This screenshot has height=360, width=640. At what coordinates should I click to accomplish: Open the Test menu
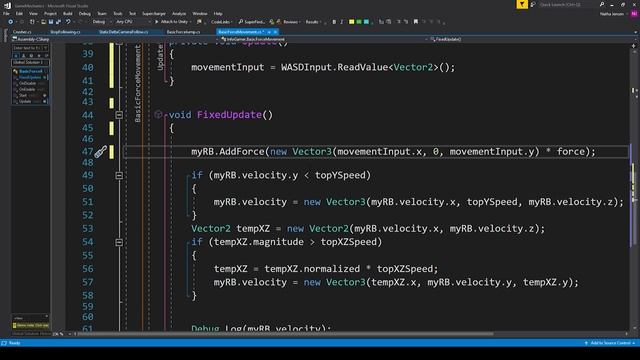[x=132, y=14]
